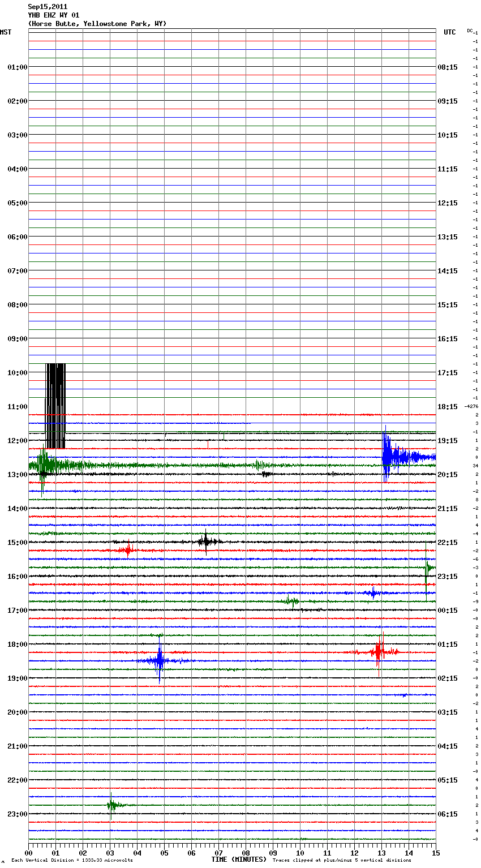This screenshot has height=868, width=481.
Task: Click the 23:15 UTC time label
Action: click(x=448, y=577)
